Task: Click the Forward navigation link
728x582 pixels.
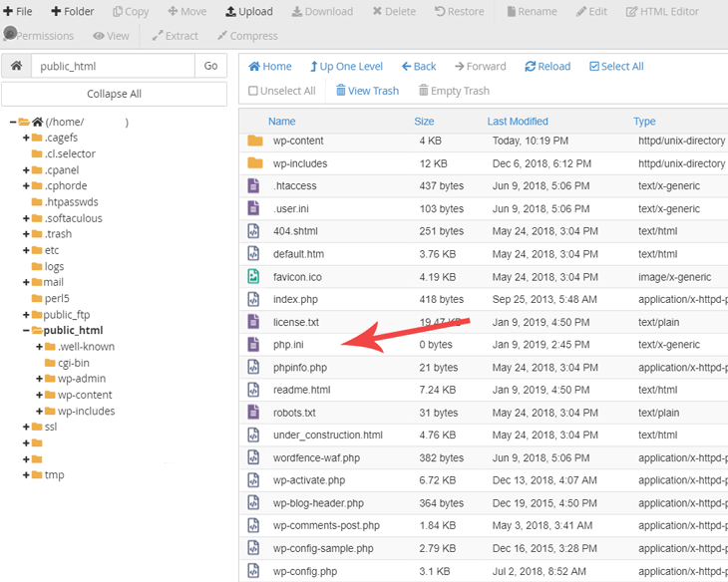Action: pos(481,67)
